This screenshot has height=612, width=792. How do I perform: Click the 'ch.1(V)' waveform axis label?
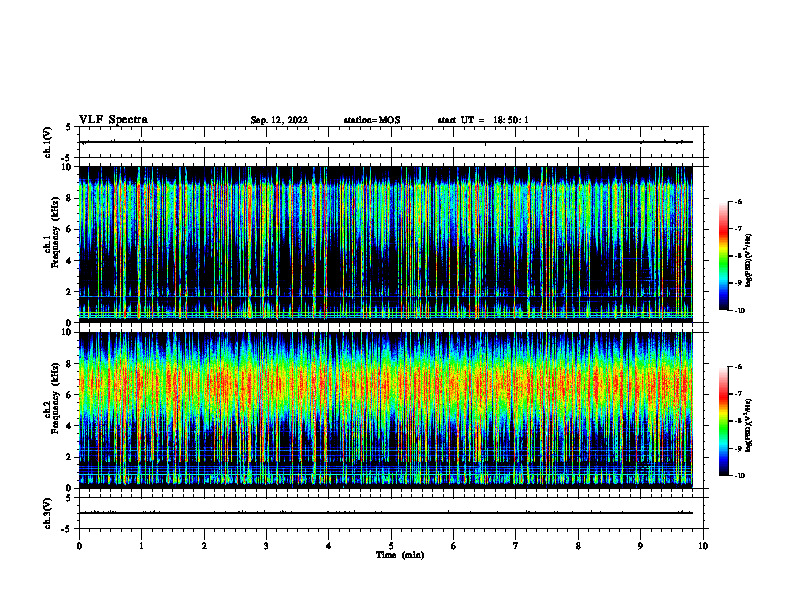pyautogui.click(x=48, y=142)
